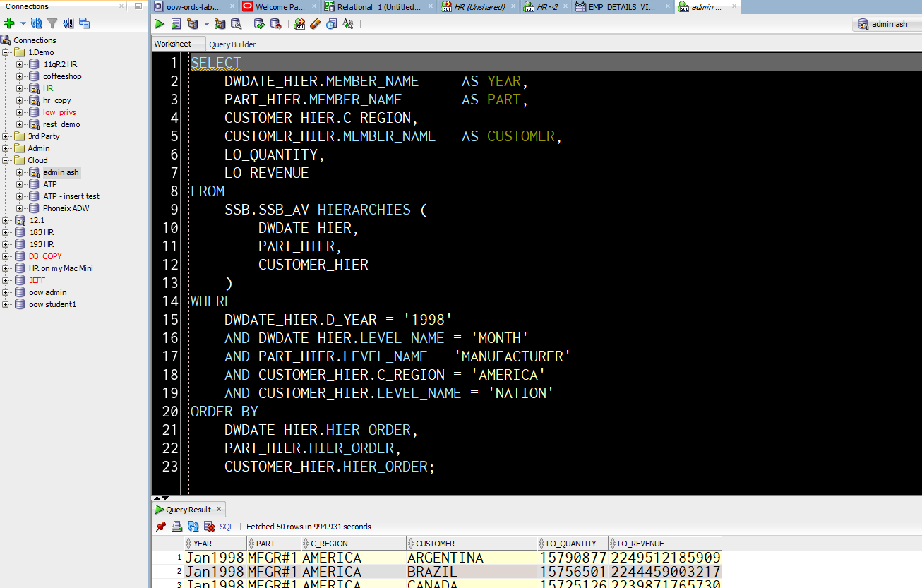The height and width of the screenshot is (588, 922).
Task: Expand the DB_COPY connection
Action: (x=6, y=256)
